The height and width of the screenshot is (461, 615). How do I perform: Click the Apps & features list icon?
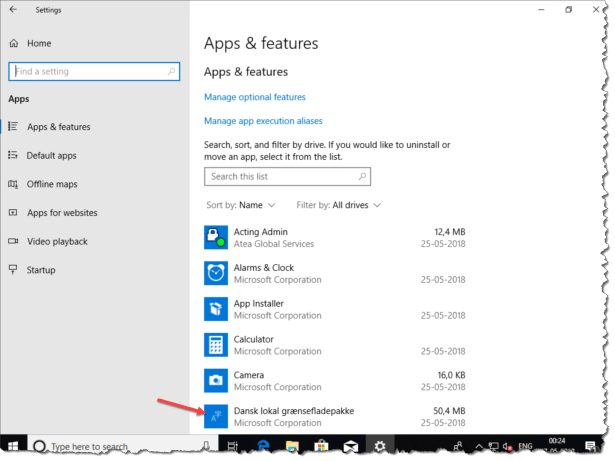(x=13, y=126)
